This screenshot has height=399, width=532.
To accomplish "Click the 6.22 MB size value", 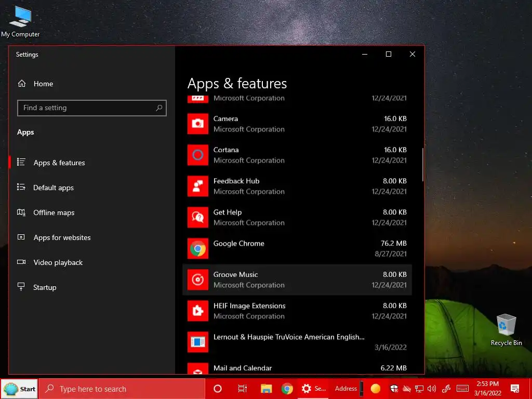I will (394, 368).
